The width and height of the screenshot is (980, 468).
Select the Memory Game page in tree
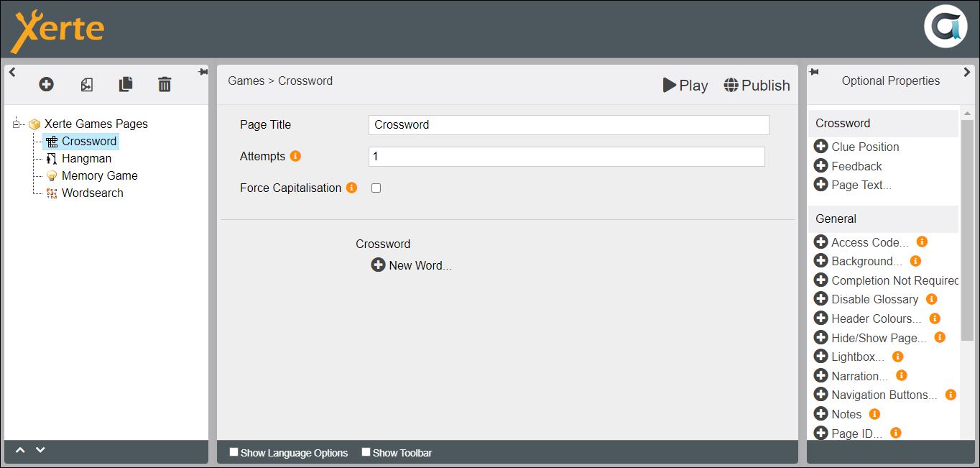(99, 175)
